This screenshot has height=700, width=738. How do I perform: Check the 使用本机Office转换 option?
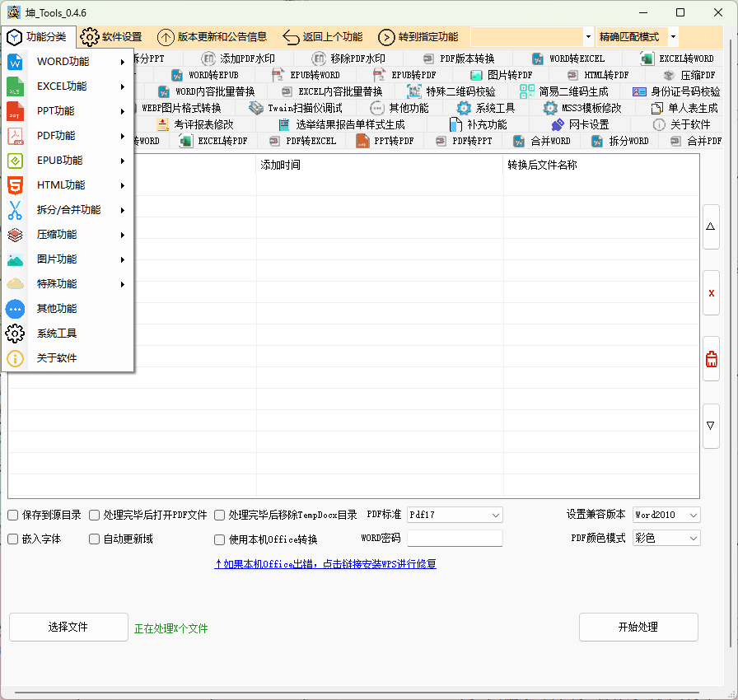(x=220, y=540)
